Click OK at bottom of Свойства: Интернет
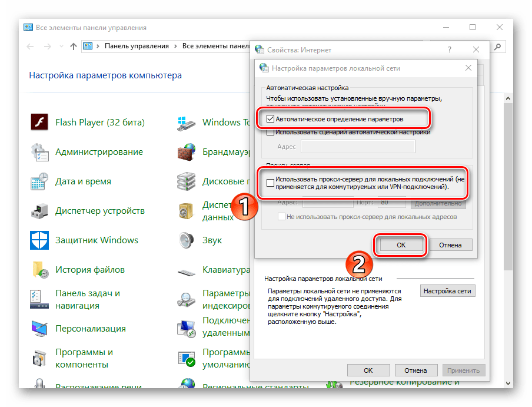This screenshot has height=407, width=532. point(368,370)
